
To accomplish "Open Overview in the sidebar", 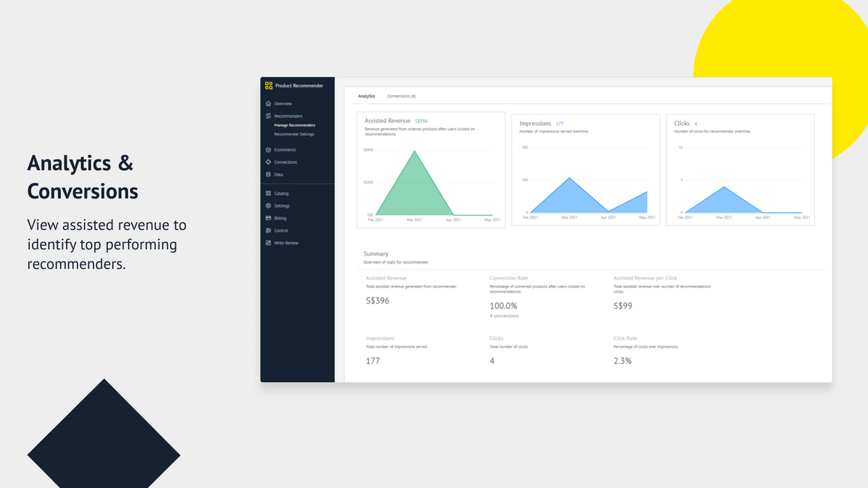I will pyautogui.click(x=283, y=104).
